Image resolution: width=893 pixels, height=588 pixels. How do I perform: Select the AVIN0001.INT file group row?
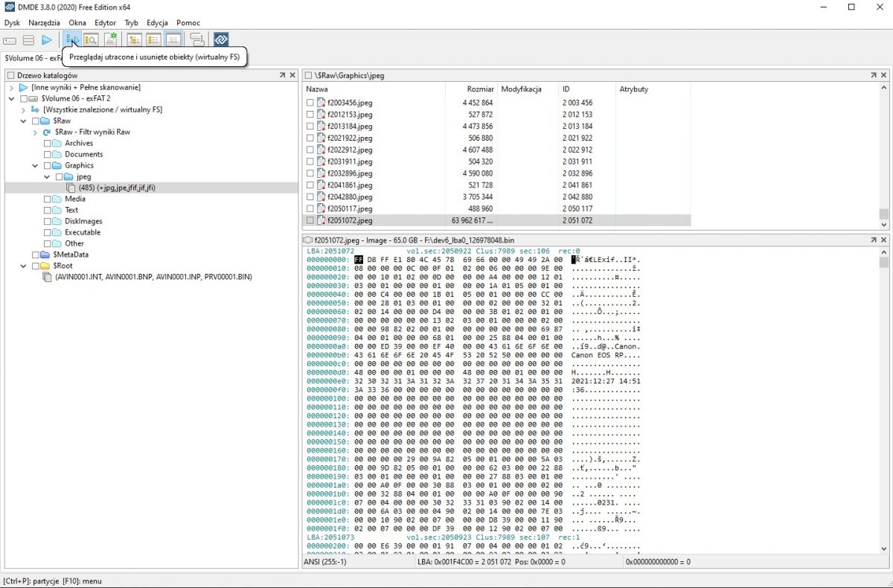pos(153,277)
